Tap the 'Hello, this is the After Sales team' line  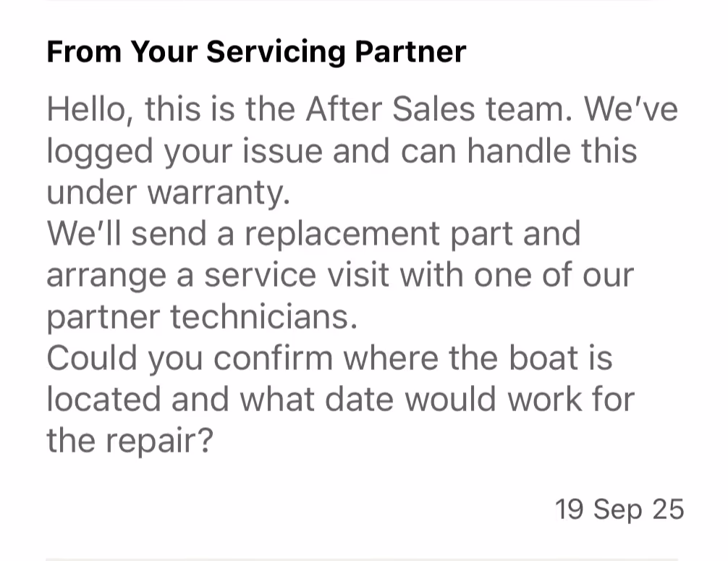coord(362,109)
